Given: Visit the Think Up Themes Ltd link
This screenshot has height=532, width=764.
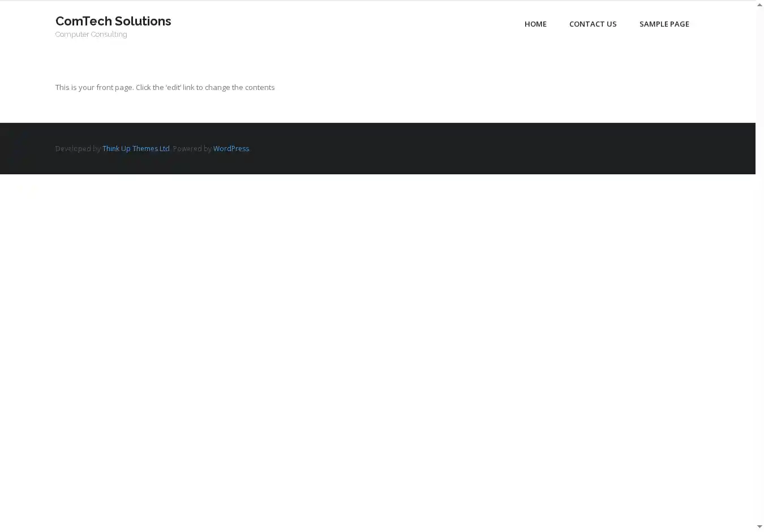Looking at the screenshot, I should 136,148.
